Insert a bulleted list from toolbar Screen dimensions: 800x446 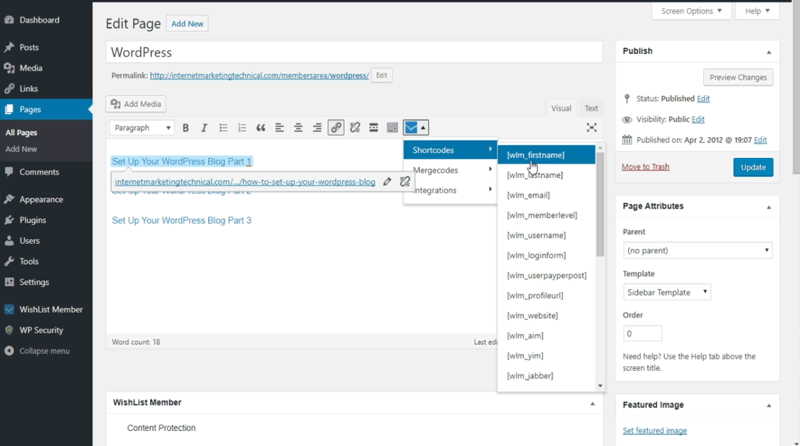223,128
